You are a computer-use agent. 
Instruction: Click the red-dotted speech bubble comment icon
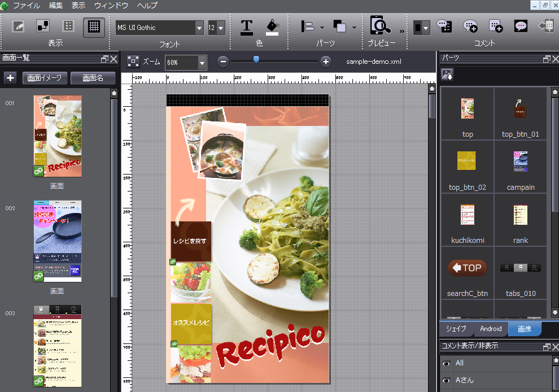(521, 26)
